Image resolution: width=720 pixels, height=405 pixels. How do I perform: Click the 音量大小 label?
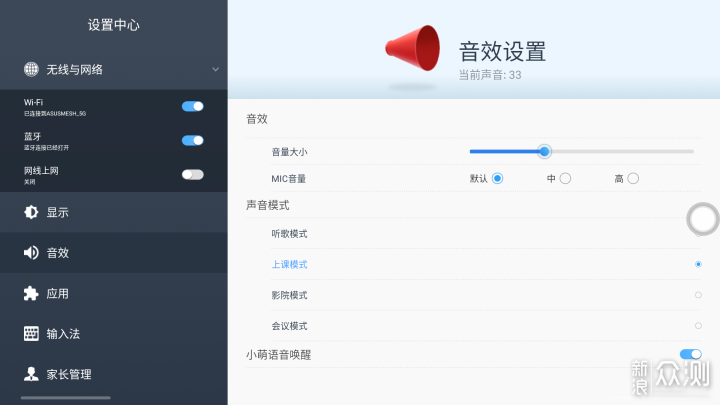(x=289, y=152)
